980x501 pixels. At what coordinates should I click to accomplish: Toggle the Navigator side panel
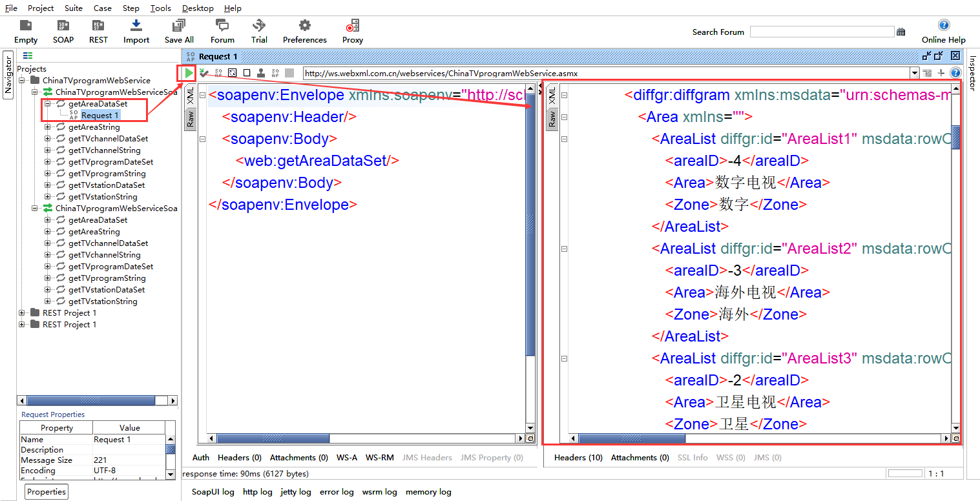pyautogui.click(x=8, y=75)
